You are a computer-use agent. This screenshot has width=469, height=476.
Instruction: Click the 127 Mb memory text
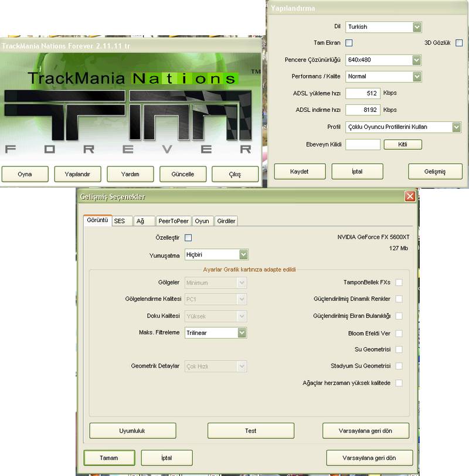click(399, 249)
